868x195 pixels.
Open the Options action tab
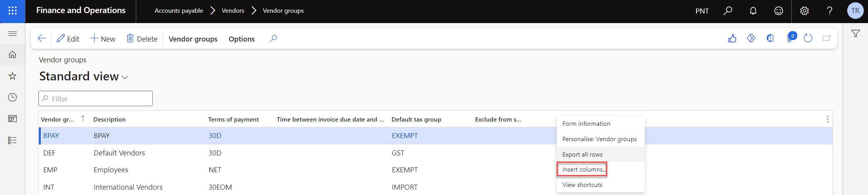click(242, 39)
